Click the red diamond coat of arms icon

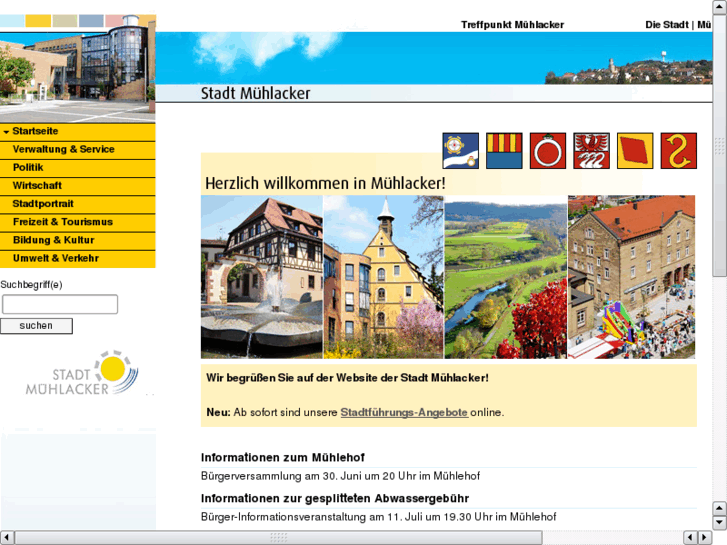(x=635, y=151)
